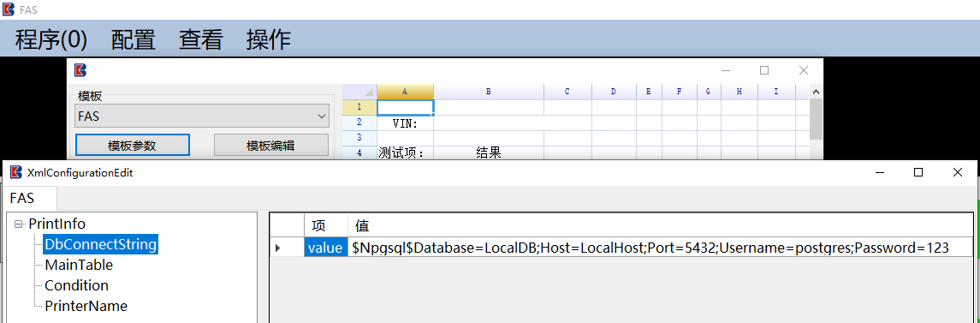Screen dimensions: 980x323
Task: Collapse the PrintInfo tree node
Action: (x=17, y=224)
